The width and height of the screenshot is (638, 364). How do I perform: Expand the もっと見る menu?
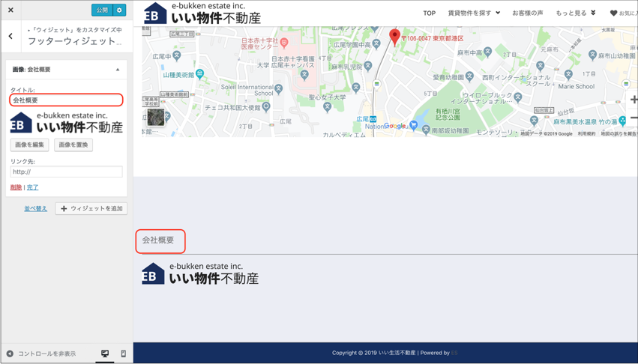(x=575, y=13)
